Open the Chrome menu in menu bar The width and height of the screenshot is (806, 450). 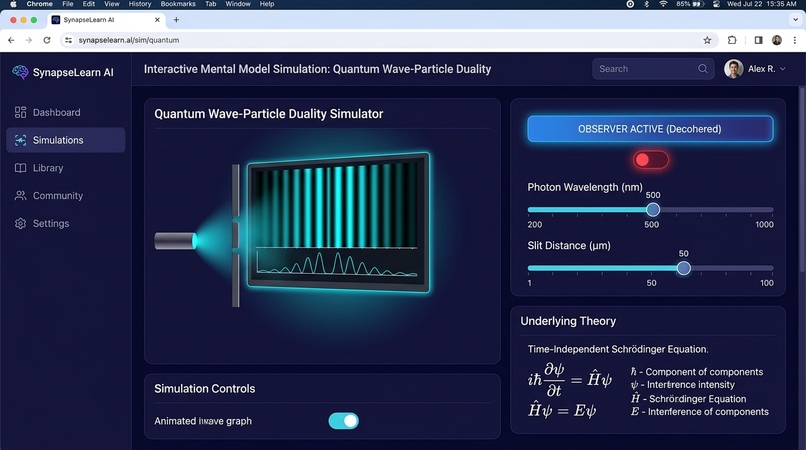click(40, 4)
